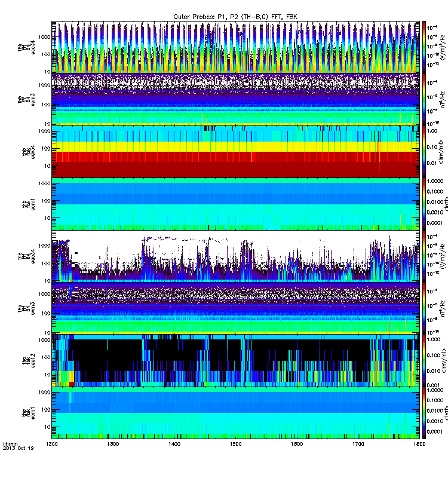Click the 'nT²/Hz' unit label of thb scm3
Screen dimensions: 448x478
coord(443,99)
